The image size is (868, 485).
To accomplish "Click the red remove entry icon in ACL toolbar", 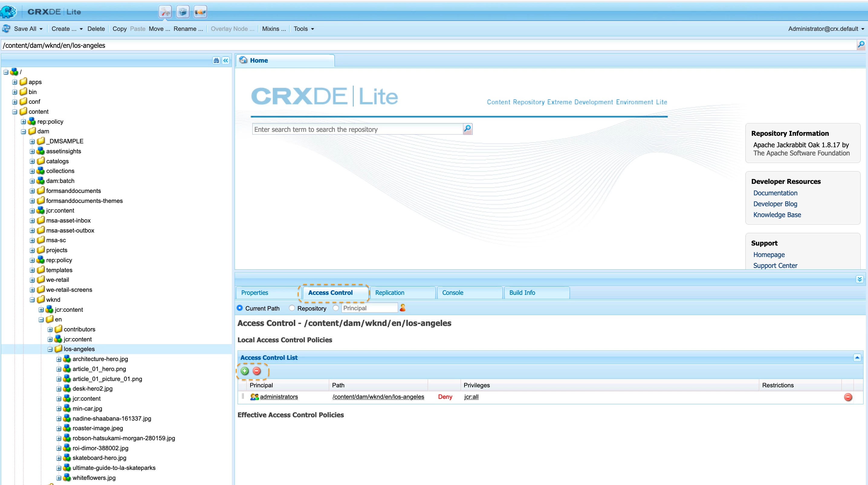I will [x=257, y=371].
